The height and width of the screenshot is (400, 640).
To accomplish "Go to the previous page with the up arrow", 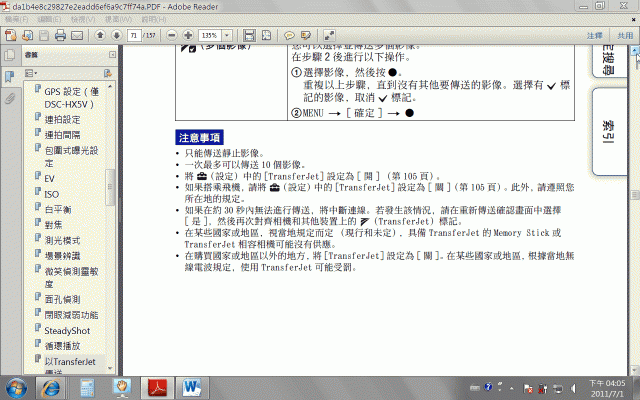I will [x=100, y=35].
